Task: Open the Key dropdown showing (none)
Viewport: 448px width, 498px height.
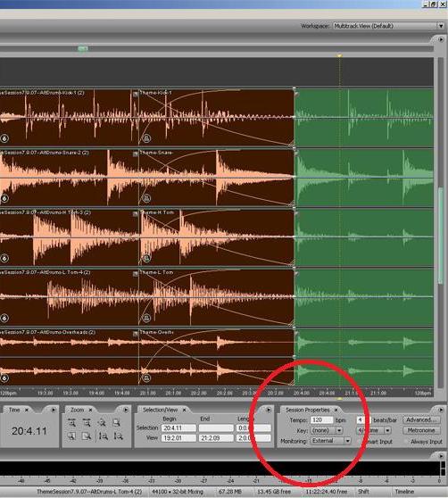Action: [x=339, y=430]
